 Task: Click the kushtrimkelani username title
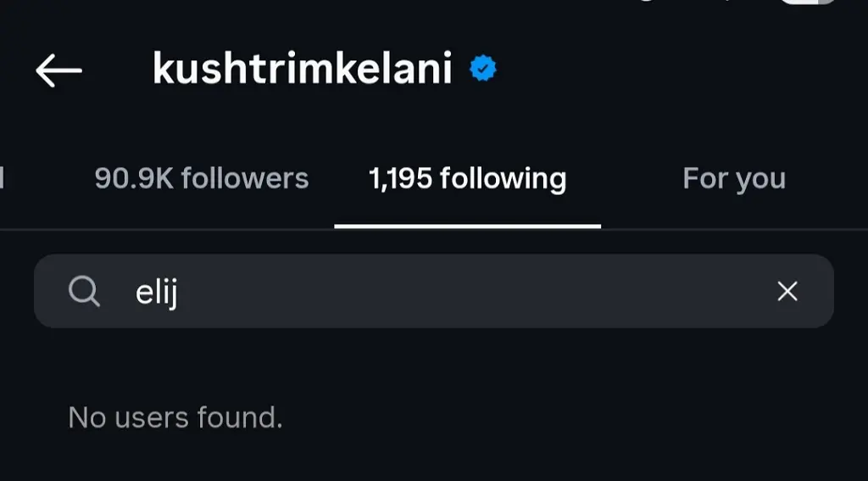coord(303,69)
